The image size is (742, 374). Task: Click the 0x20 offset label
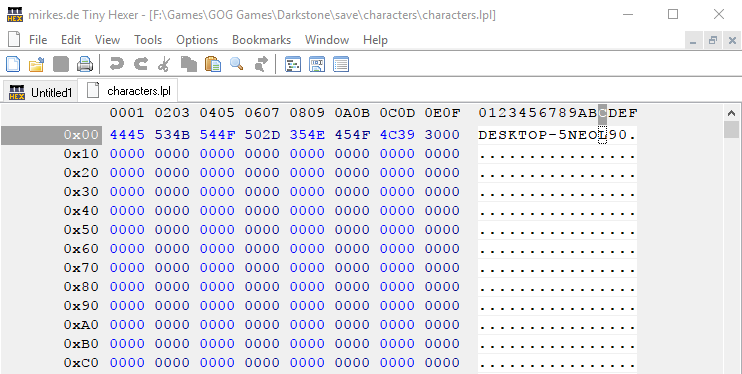click(x=81, y=173)
